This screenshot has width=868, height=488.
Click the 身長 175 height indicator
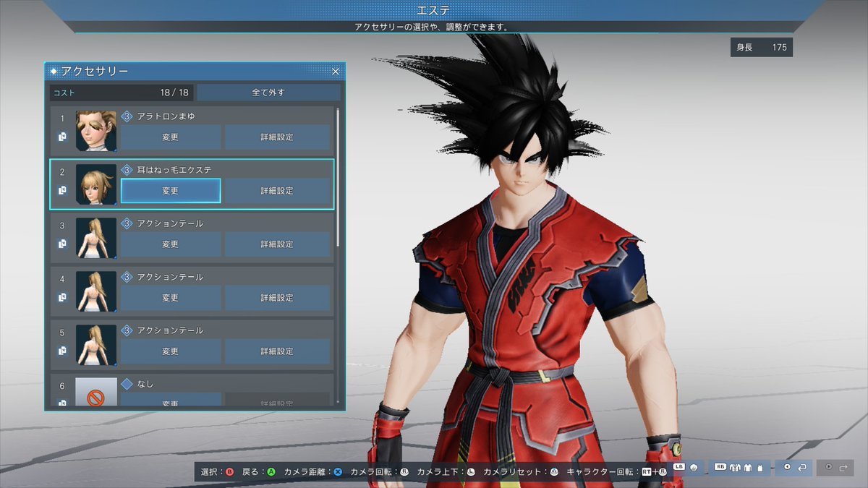click(x=762, y=48)
